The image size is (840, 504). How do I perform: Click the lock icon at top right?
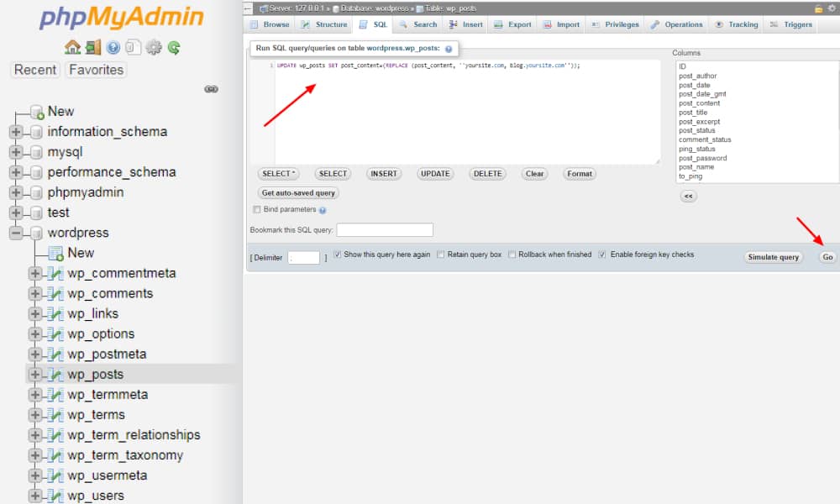818,8
